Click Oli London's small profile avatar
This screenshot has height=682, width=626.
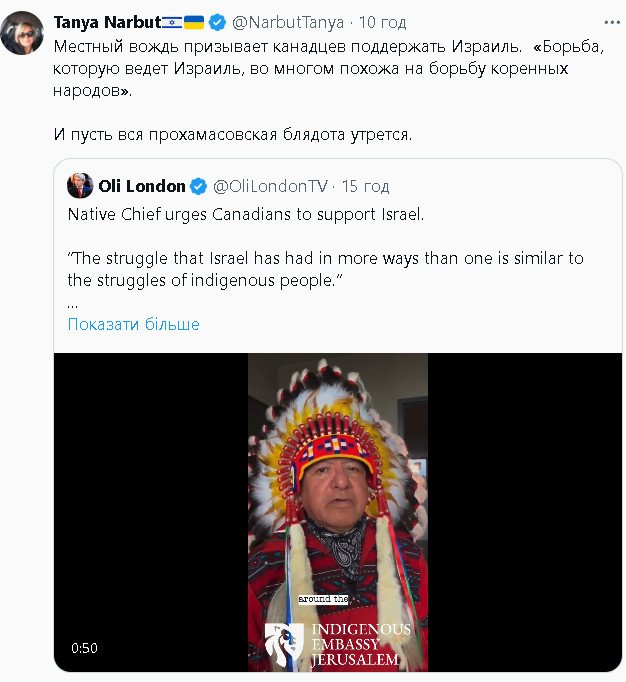[x=80, y=186]
